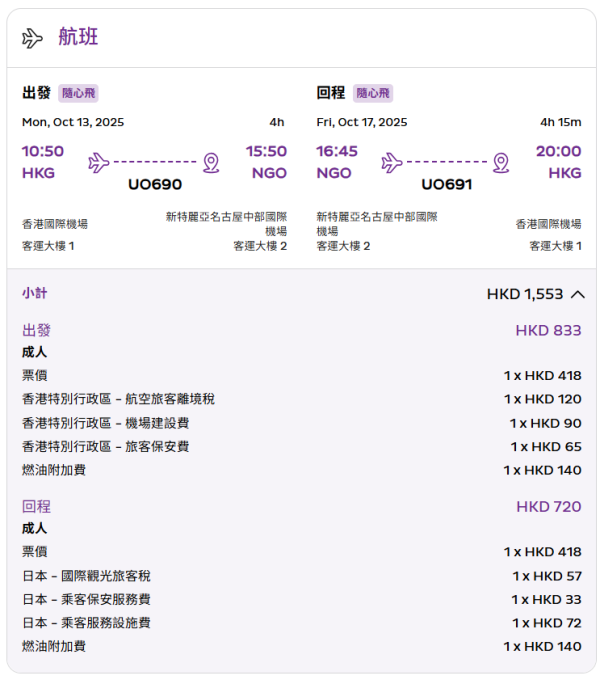The height and width of the screenshot is (684, 600).
Task: Click the purple 出發 heading in price breakdown
Action: 36,330
